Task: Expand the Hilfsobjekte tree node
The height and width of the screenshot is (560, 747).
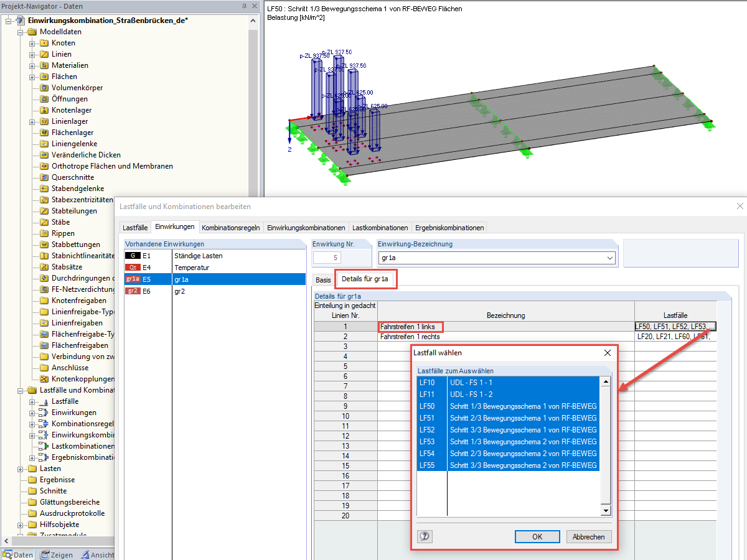Action: tap(21, 525)
